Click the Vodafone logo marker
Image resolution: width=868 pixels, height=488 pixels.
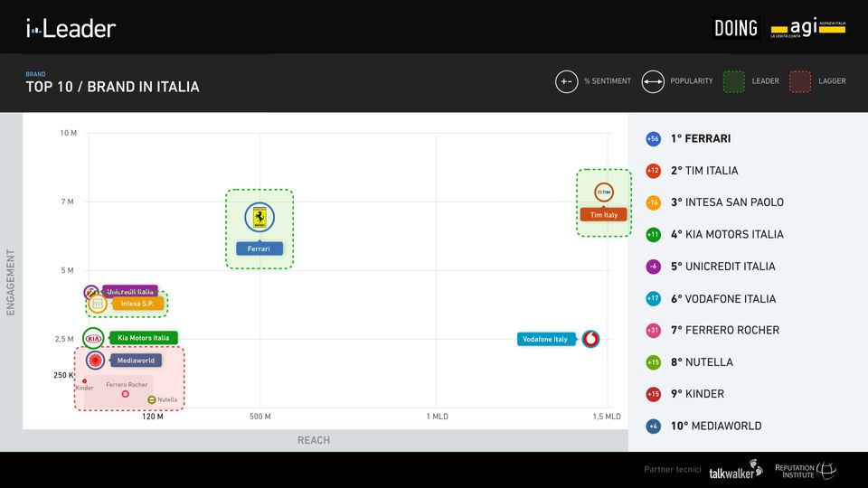[x=590, y=339]
